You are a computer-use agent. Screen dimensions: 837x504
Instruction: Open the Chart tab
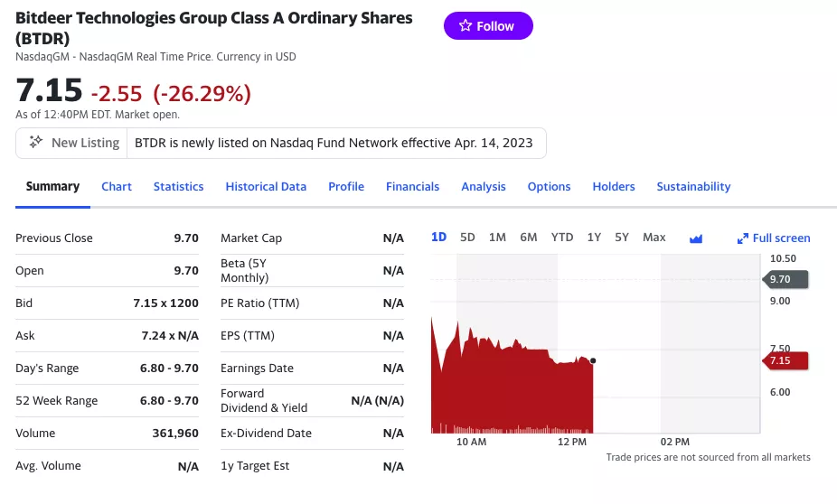pos(117,187)
